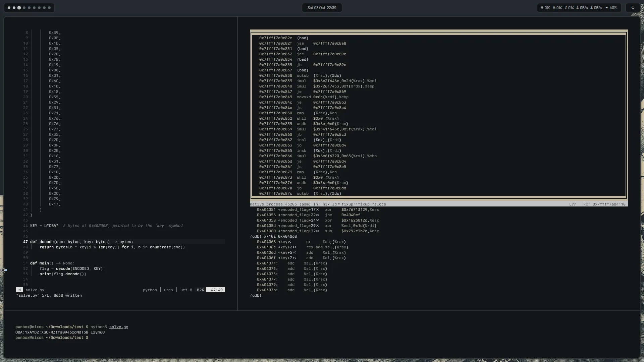
Task: Click the gdb command 'x/10i 0x404068'
Action: [280, 236]
